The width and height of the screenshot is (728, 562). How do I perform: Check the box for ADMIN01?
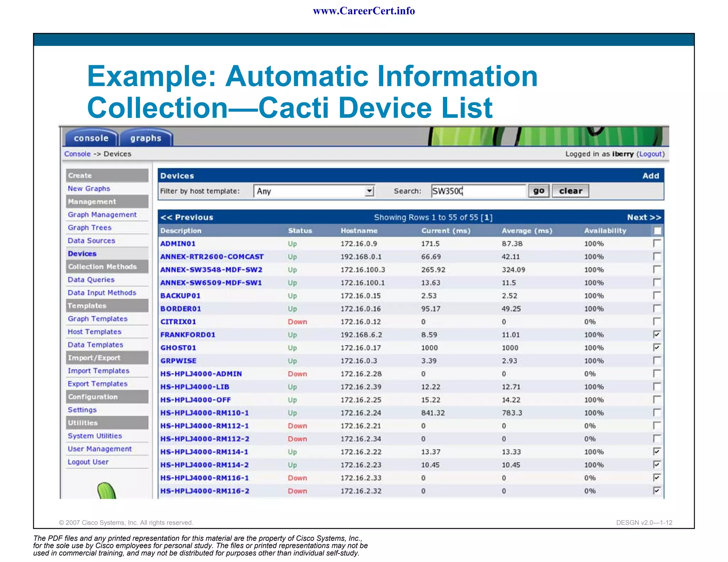[657, 243]
